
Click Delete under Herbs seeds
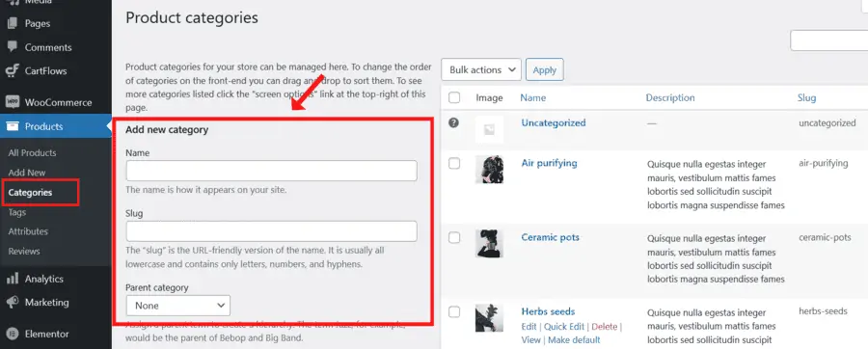point(605,326)
